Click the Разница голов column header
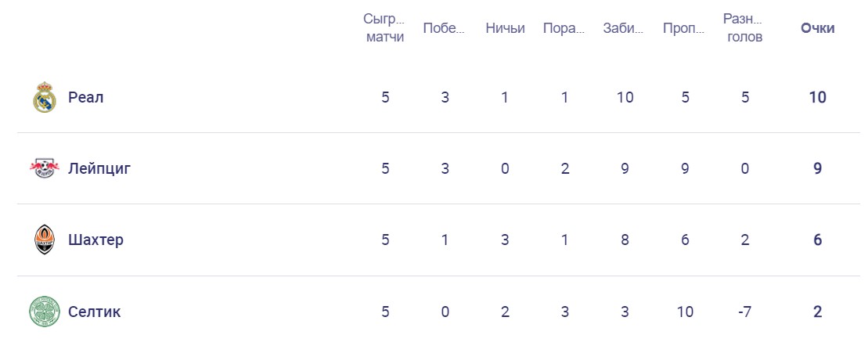 (744, 28)
